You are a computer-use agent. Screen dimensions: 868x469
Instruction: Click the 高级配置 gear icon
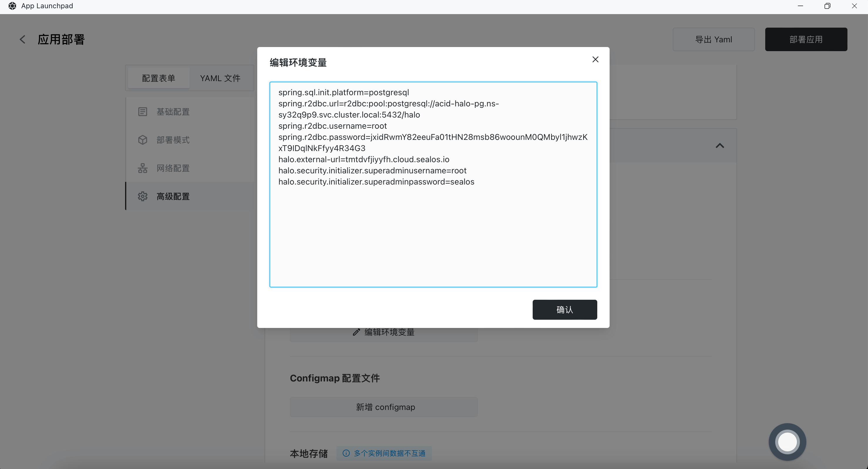tap(142, 197)
